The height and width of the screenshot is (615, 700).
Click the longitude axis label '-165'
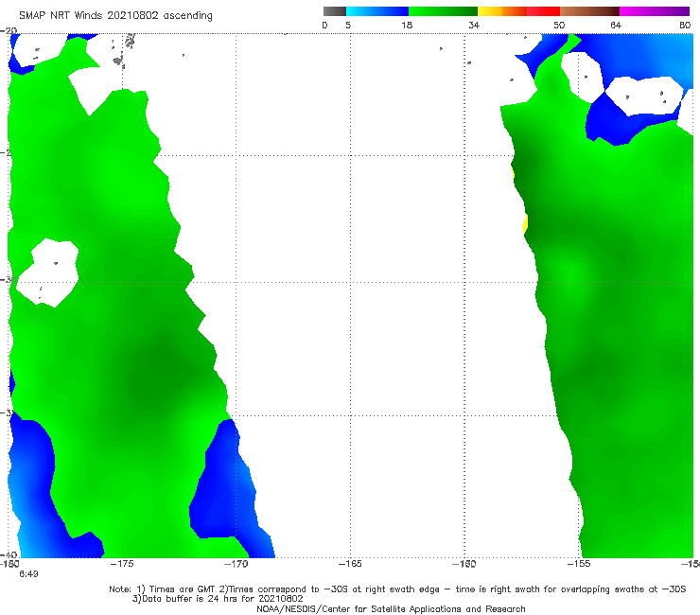point(350,564)
